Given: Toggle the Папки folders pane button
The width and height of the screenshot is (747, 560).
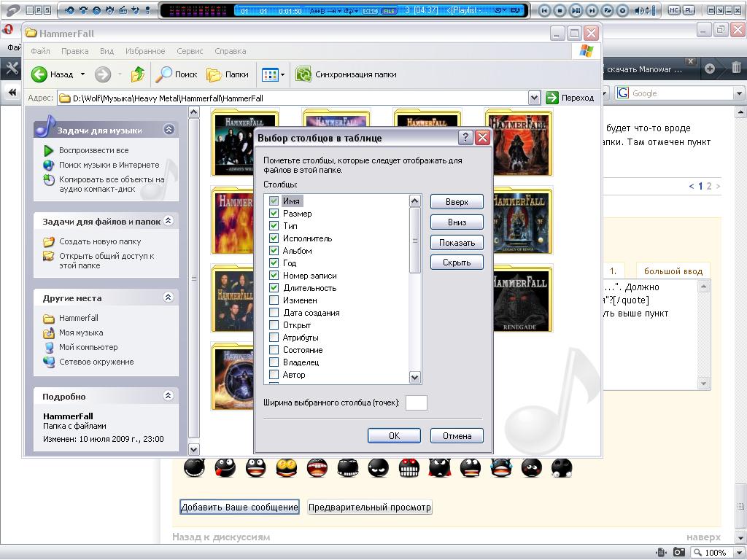Looking at the screenshot, I should (228, 74).
